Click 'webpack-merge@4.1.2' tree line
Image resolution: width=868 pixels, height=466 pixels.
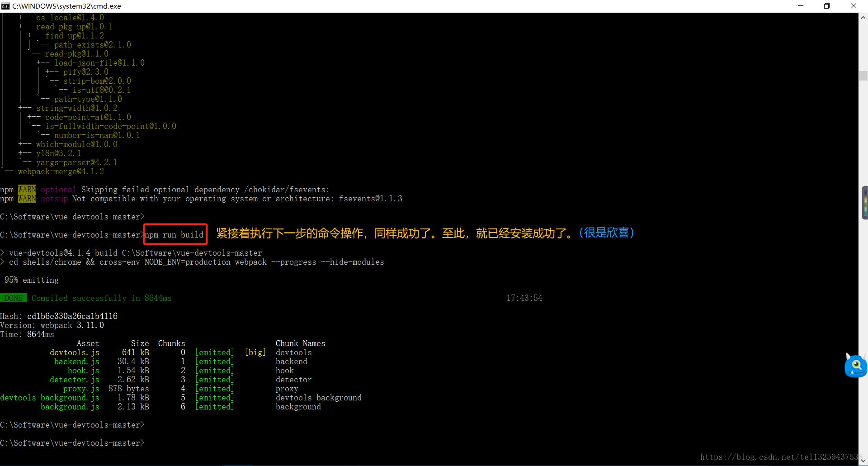(61, 171)
